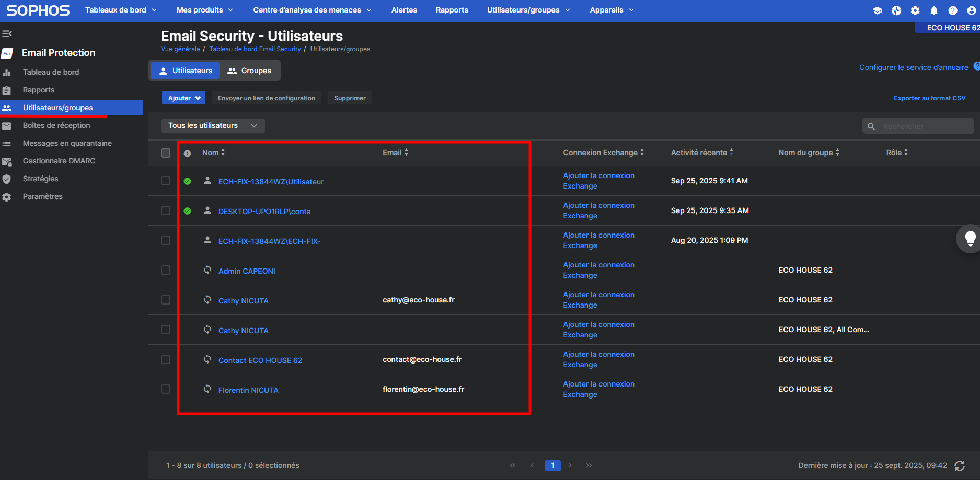Screen dimensions: 980x480
Task: Click the info icon in the table header
Action: pos(187,153)
